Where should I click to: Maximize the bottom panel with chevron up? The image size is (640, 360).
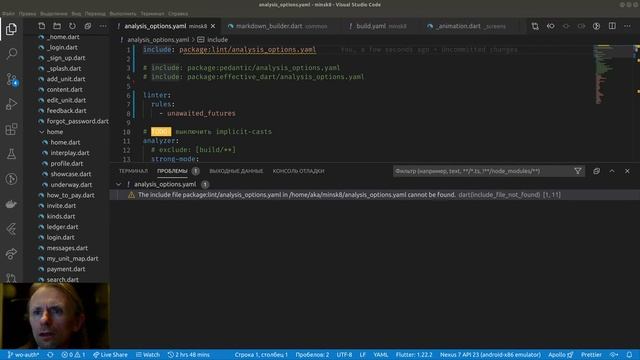click(612, 171)
